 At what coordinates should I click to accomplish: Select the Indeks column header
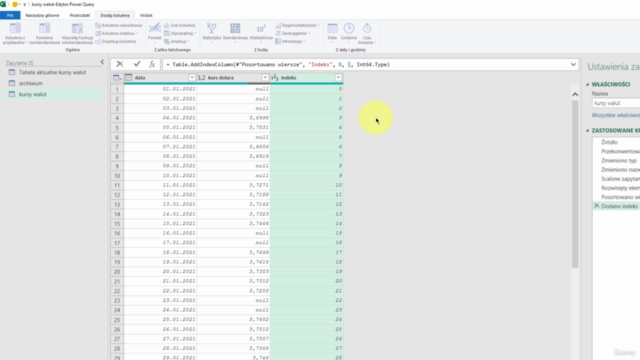[x=307, y=78]
